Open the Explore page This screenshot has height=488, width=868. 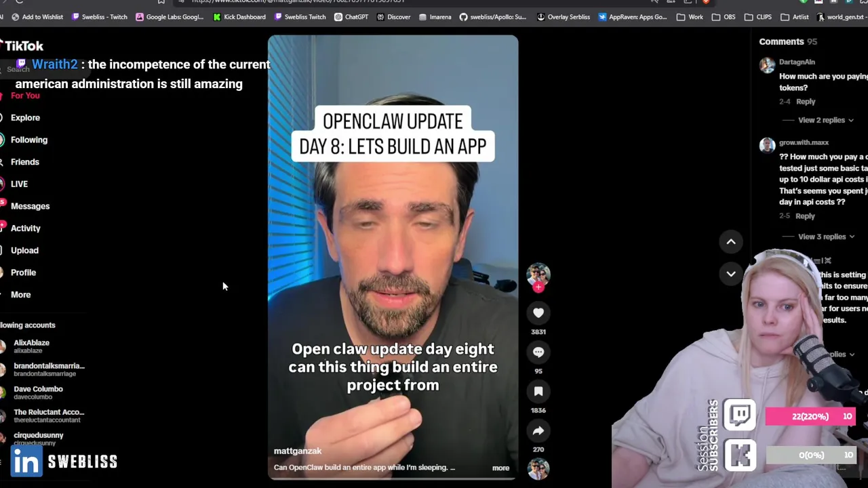25,118
